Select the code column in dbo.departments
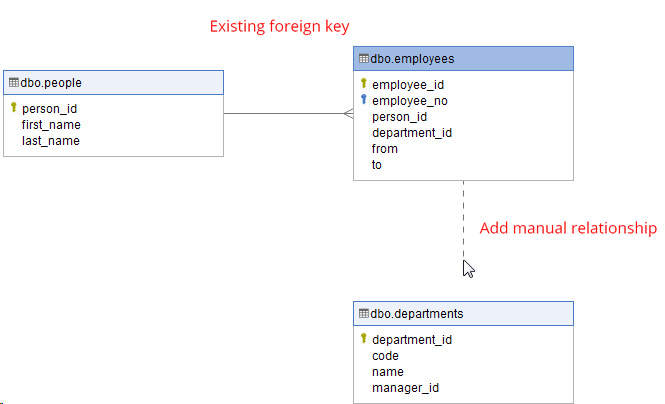 (385, 356)
